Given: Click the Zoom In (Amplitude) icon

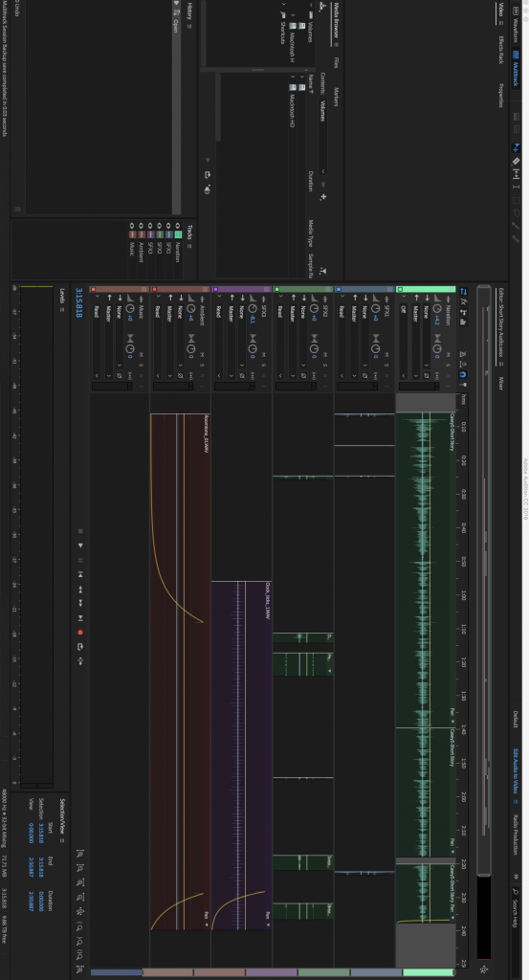Looking at the screenshot, I should 80,854.
